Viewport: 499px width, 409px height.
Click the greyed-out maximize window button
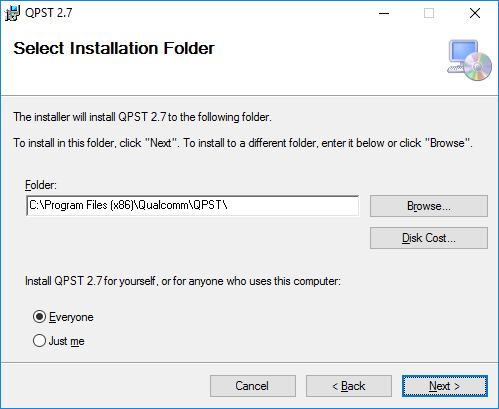tap(429, 13)
